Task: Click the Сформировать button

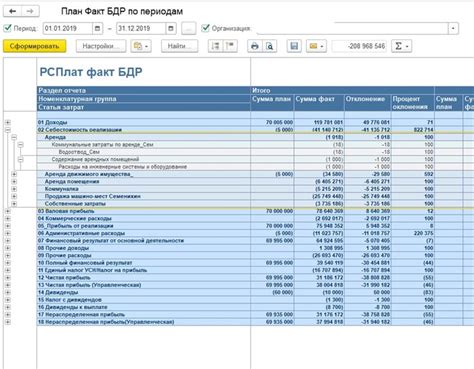Action: coord(34,46)
